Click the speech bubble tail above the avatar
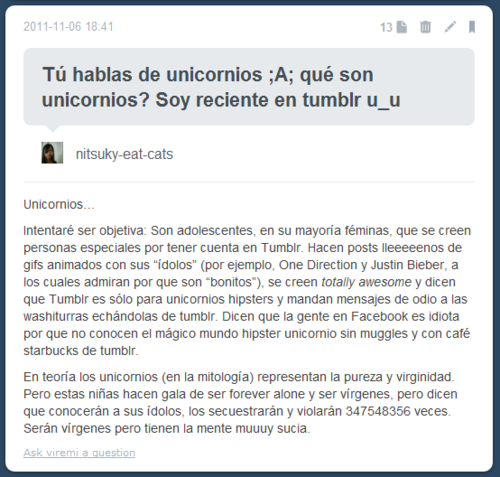The height and width of the screenshot is (477, 500). [53, 129]
